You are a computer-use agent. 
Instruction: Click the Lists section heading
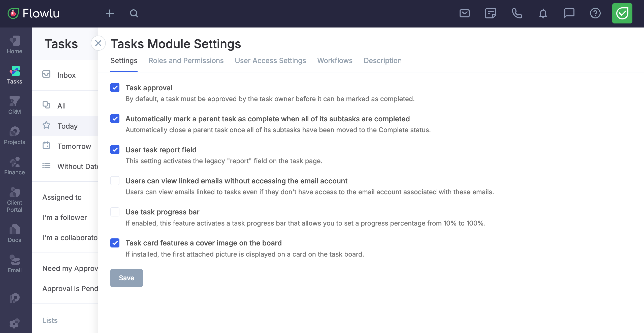coord(50,320)
